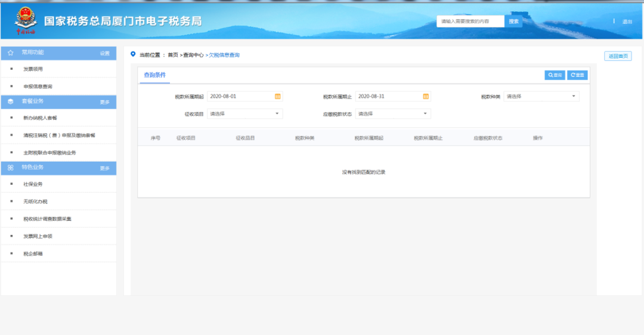
Task: Click the 搜索 button in the header
Action: (513, 21)
